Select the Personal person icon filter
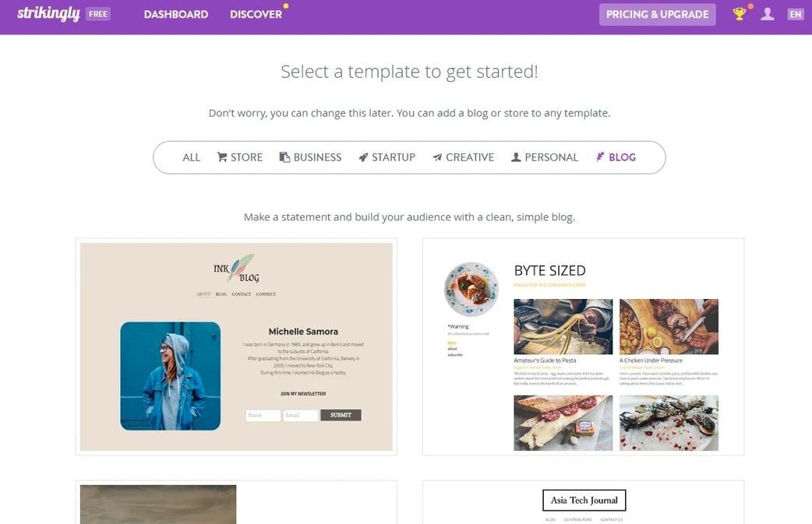This screenshot has height=524, width=812. coord(516,157)
